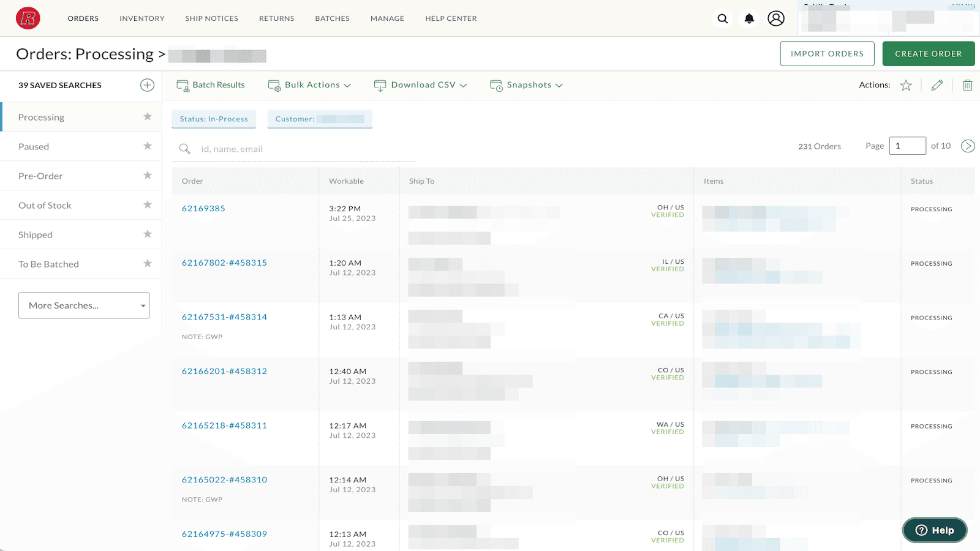This screenshot has height=551, width=980.
Task: Go to next page arrow icon
Action: [x=968, y=146]
